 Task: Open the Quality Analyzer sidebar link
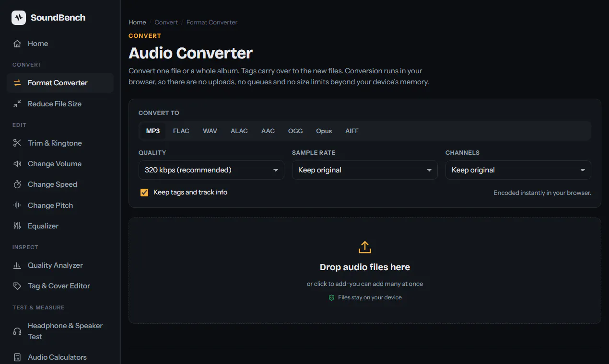tap(60, 265)
